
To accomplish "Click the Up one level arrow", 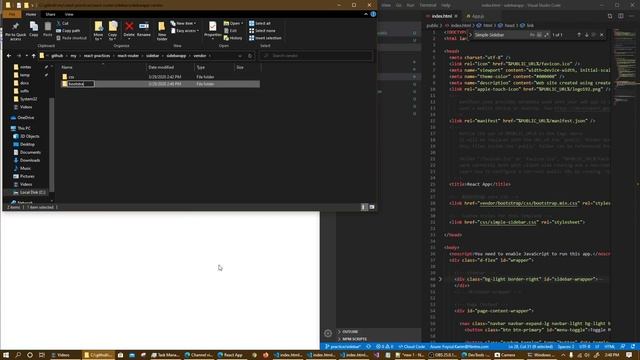I will coord(34,56).
